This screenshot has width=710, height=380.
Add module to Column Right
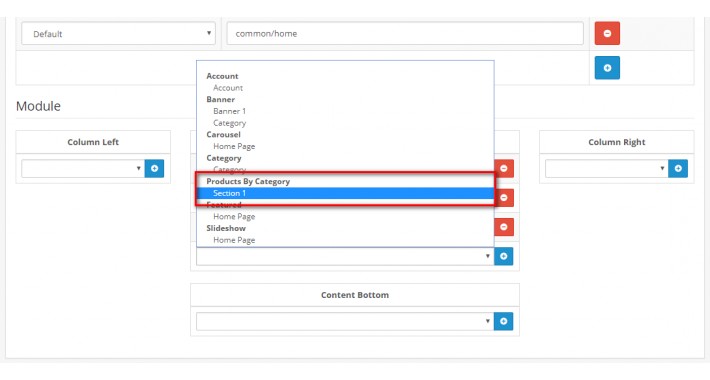click(x=678, y=168)
